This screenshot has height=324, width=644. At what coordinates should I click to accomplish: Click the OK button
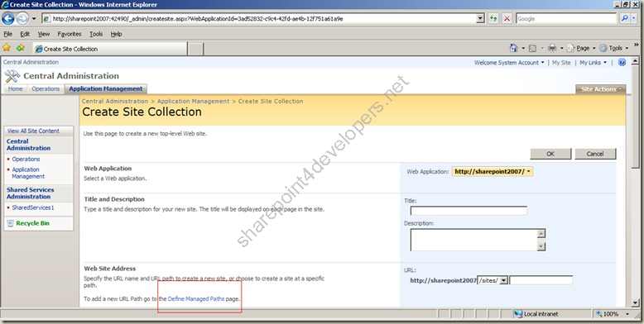(x=550, y=154)
